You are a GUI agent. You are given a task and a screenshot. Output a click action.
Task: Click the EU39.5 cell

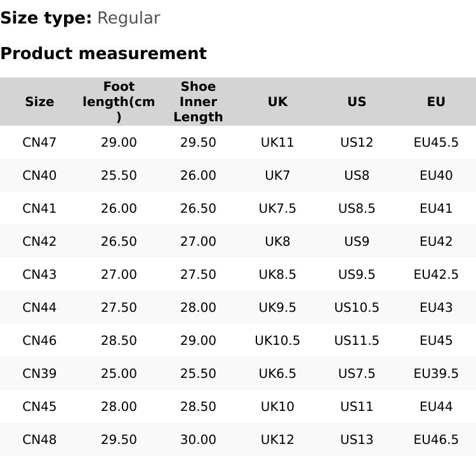click(x=436, y=373)
